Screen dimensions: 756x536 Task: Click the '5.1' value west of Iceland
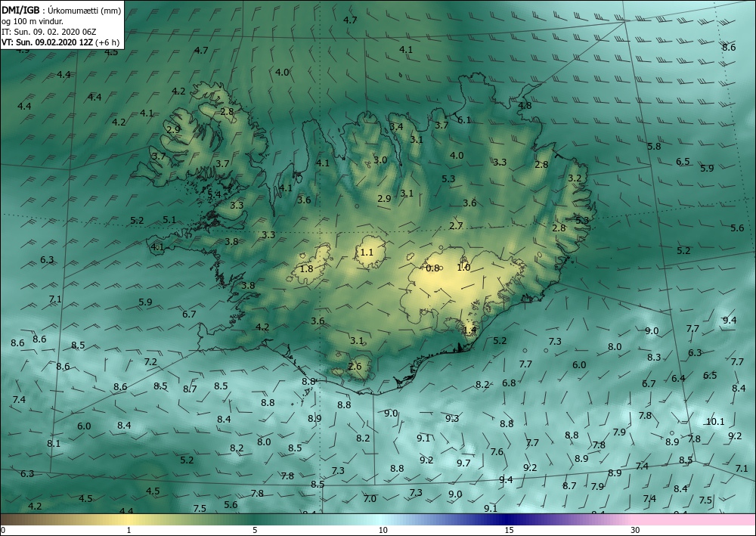[169, 220]
